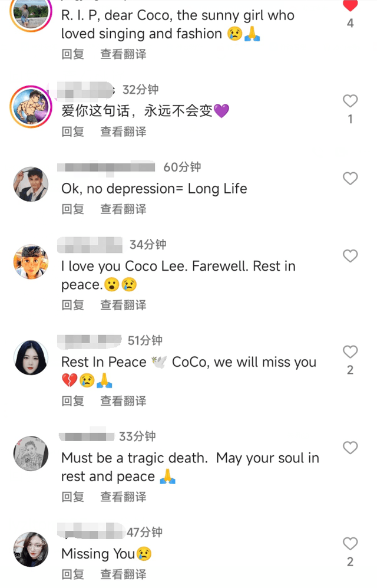Open the sketch-drawing avatar profile
This screenshot has height=588, width=377.
point(31,454)
